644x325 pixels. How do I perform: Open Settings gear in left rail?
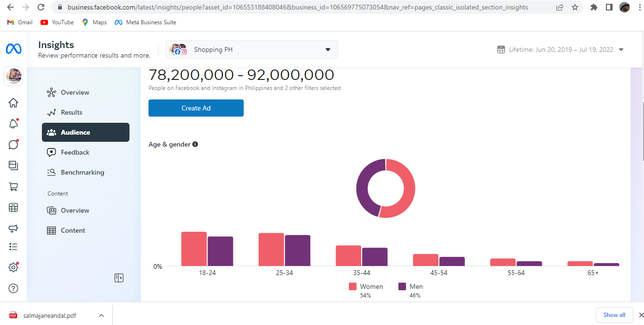click(13, 267)
